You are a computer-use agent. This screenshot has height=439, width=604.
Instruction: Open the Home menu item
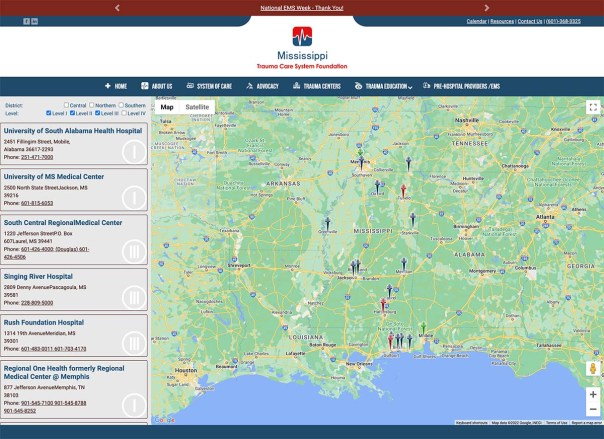click(x=116, y=86)
